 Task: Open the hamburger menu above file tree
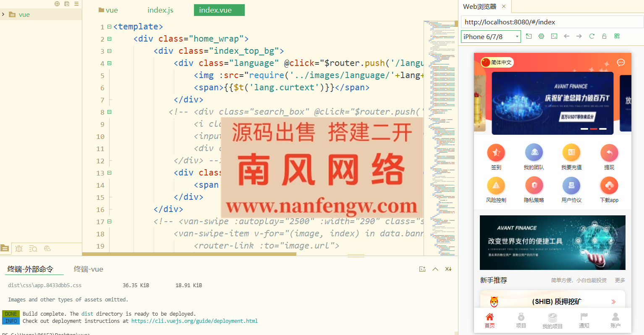tap(76, 4)
